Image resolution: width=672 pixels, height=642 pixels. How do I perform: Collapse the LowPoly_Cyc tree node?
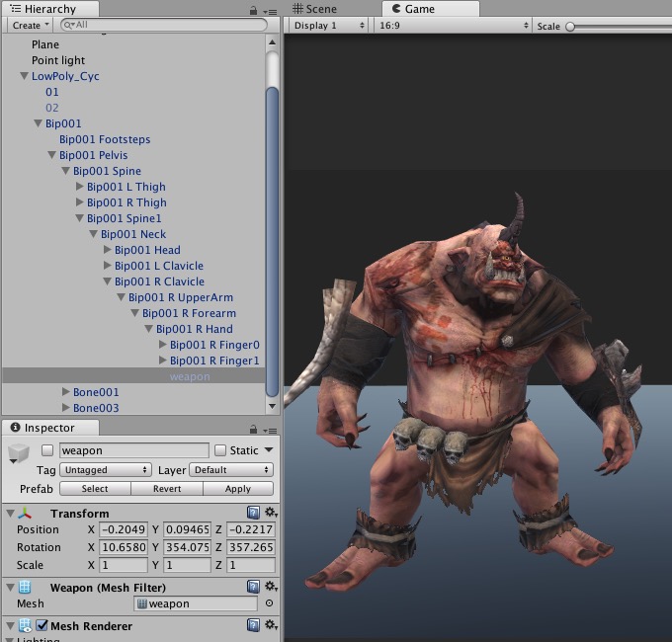click(25, 76)
